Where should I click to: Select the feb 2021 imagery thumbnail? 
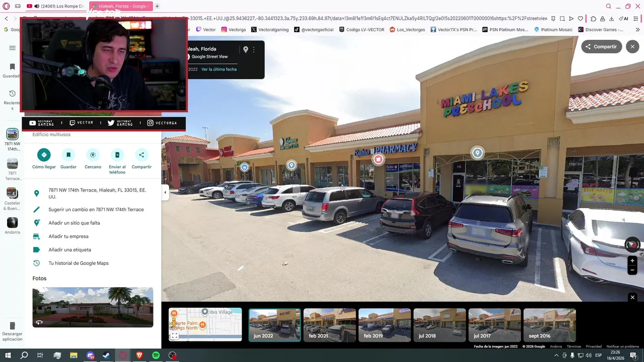[x=330, y=325]
